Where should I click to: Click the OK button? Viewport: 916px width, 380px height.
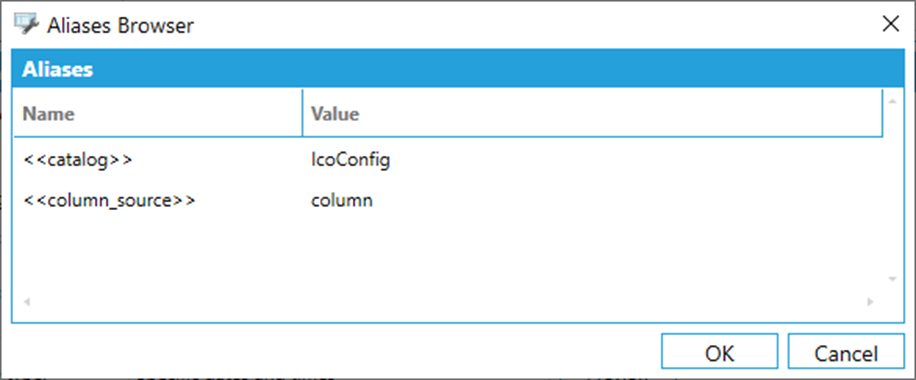pyautogui.click(x=719, y=353)
